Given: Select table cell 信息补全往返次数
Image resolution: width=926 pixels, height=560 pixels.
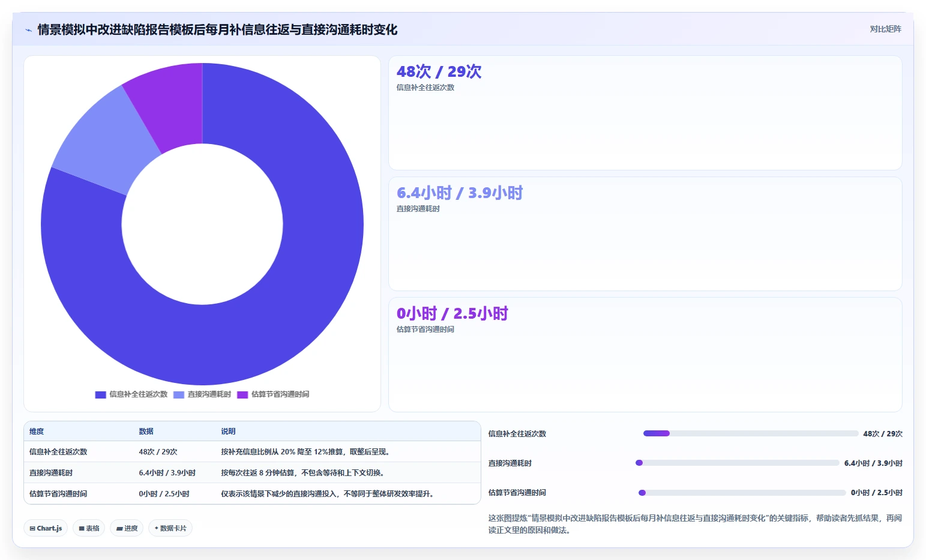Looking at the screenshot, I should point(58,452).
